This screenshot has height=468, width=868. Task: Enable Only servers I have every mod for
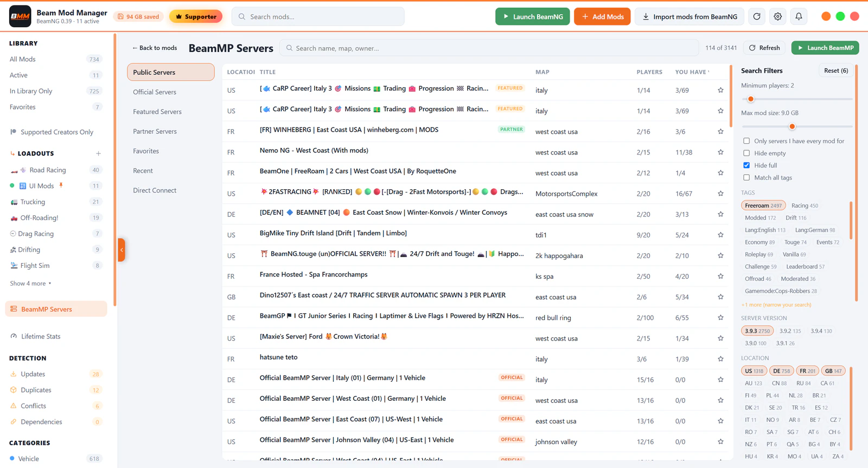point(746,141)
